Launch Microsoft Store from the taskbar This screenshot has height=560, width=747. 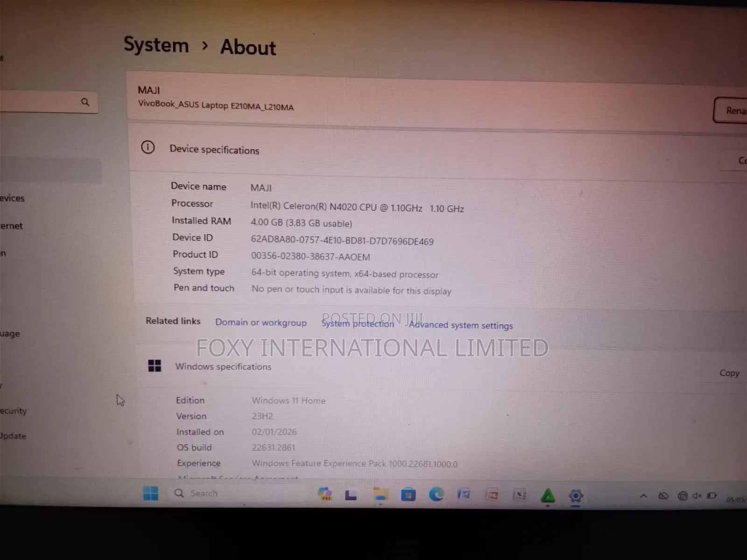pos(408,495)
